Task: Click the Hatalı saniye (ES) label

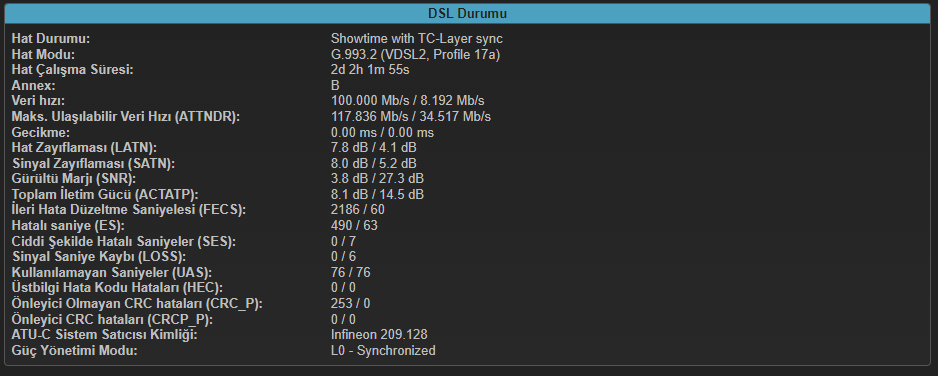Action: 67,225
